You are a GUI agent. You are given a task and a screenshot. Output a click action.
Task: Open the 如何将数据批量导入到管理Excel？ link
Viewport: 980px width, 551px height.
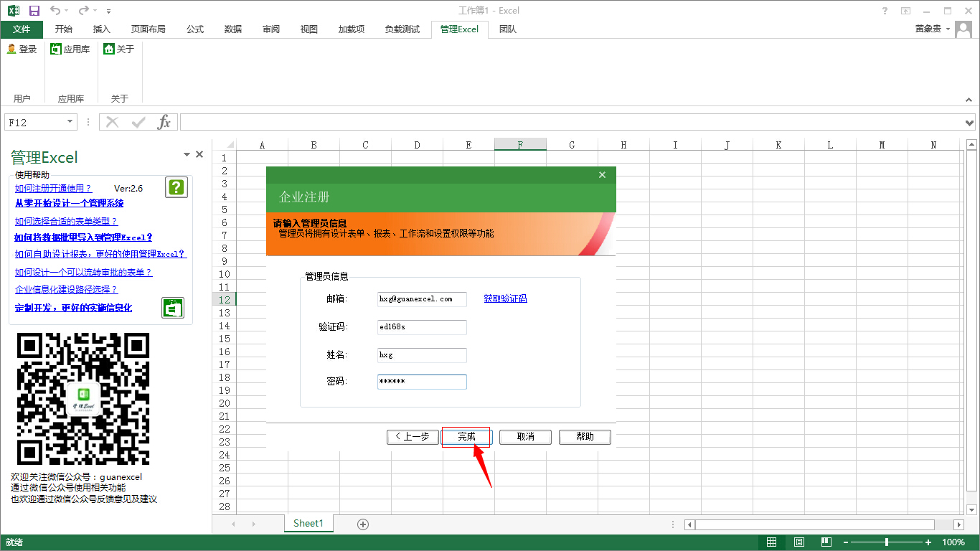83,237
